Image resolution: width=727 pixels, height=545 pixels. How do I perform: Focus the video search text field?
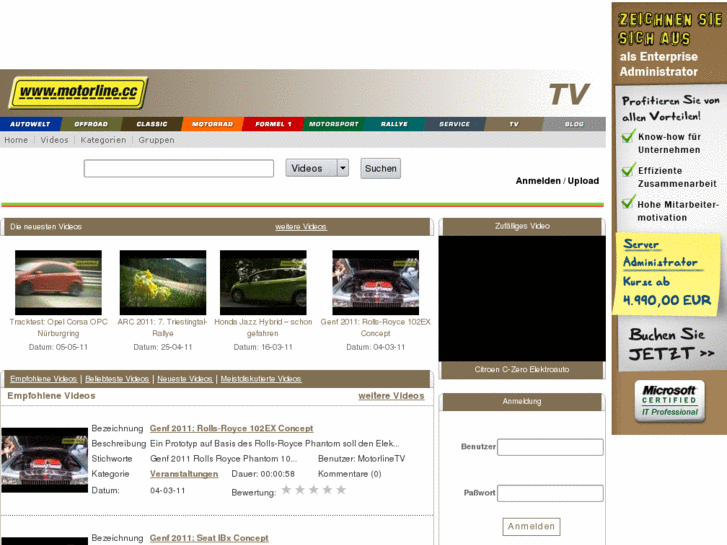point(179,168)
